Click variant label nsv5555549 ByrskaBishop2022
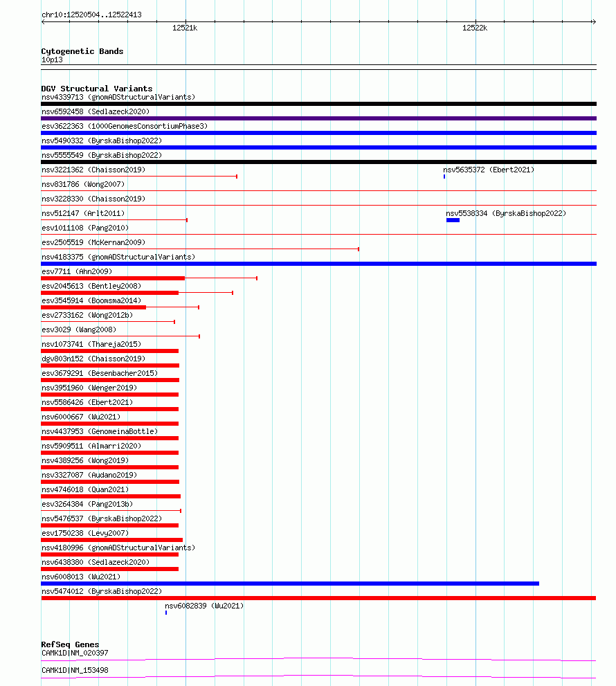 [102, 155]
